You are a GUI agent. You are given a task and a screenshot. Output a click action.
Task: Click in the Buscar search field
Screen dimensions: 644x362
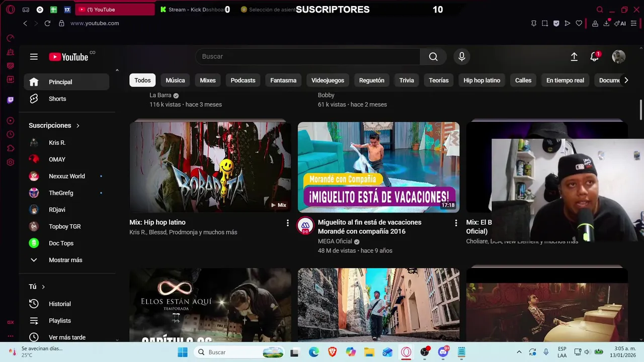[x=307, y=57]
